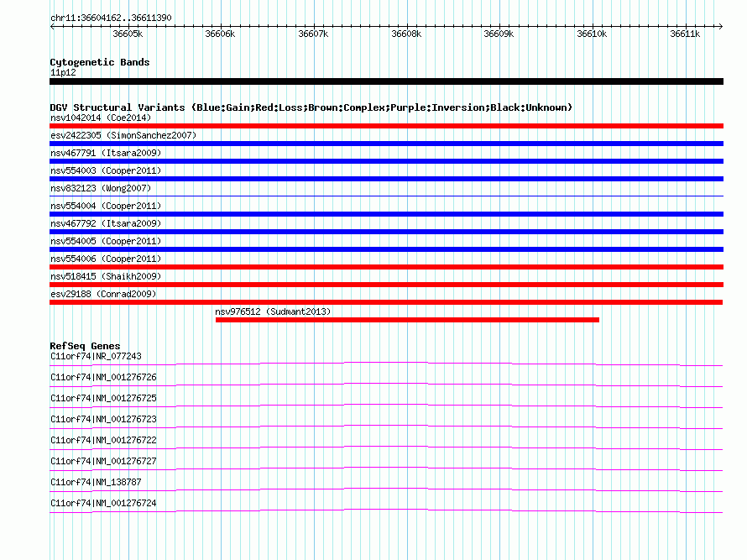747x560 pixels.
Task: Select variant label nsv518415 (Shaikh2009)
Action: pyautogui.click(x=106, y=276)
